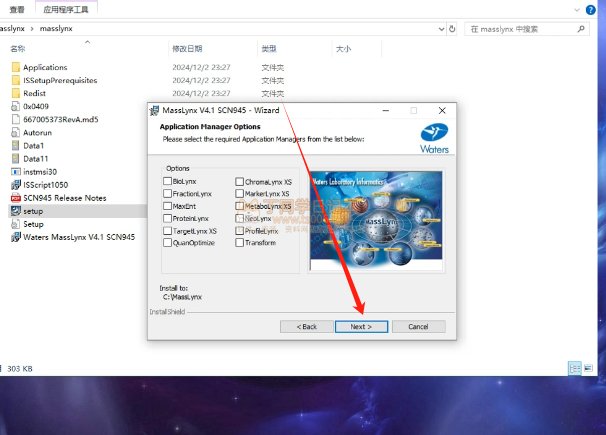Switch Explorer to large icons view
Screen dimensions: 606x435
(588, 368)
